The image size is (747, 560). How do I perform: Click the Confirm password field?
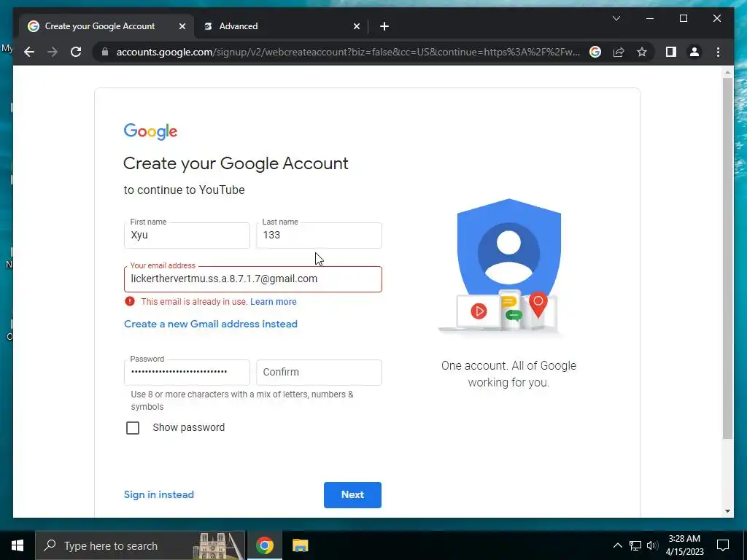click(x=319, y=372)
